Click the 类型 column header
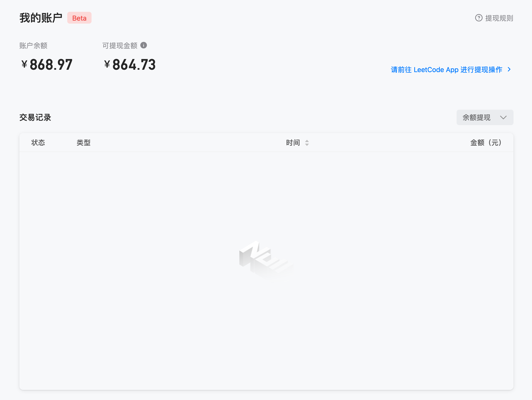This screenshot has height=400, width=532. point(83,143)
